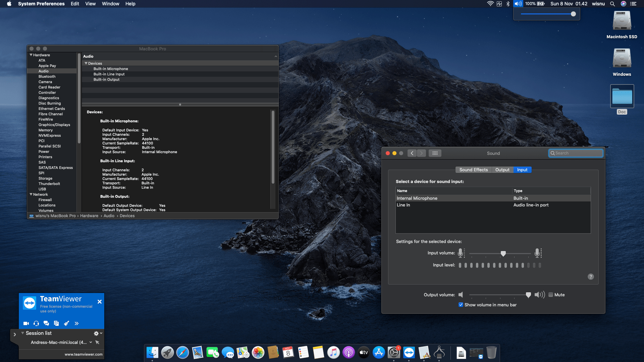Screen dimensions: 644x362
Task: Open TeamViewer Voice over IP headset icon
Action: [x=36, y=323]
